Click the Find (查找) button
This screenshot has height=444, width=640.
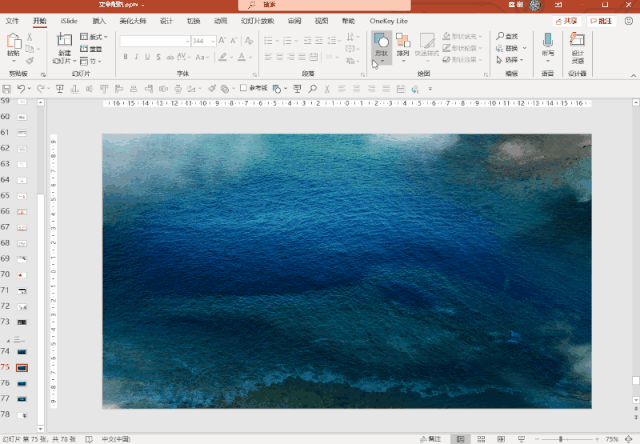click(x=507, y=36)
